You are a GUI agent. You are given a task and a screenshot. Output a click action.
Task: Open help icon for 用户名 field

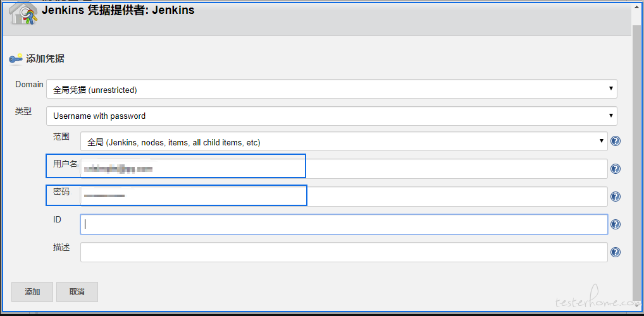point(615,169)
